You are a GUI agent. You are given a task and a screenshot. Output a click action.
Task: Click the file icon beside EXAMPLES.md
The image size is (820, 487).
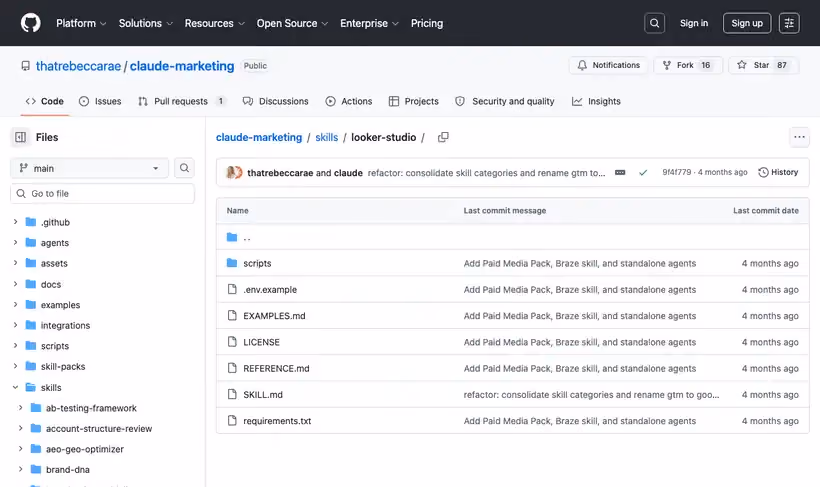point(232,315)
